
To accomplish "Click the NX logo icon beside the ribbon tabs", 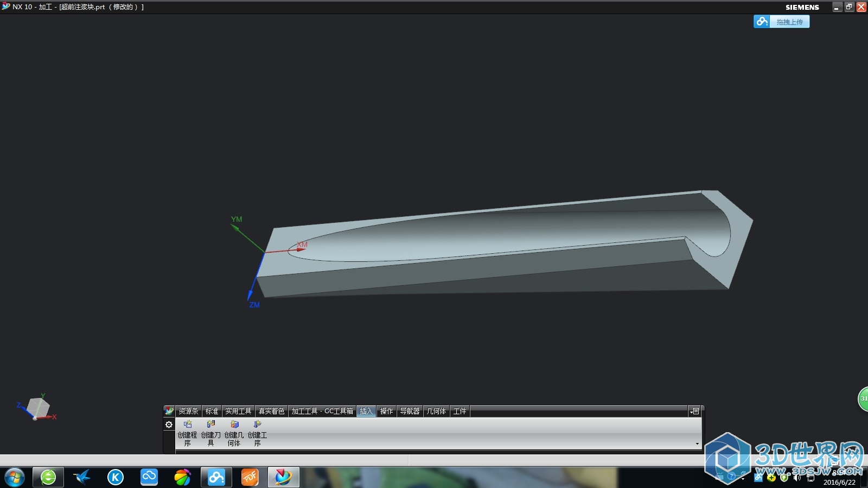I will coord(169,411).
